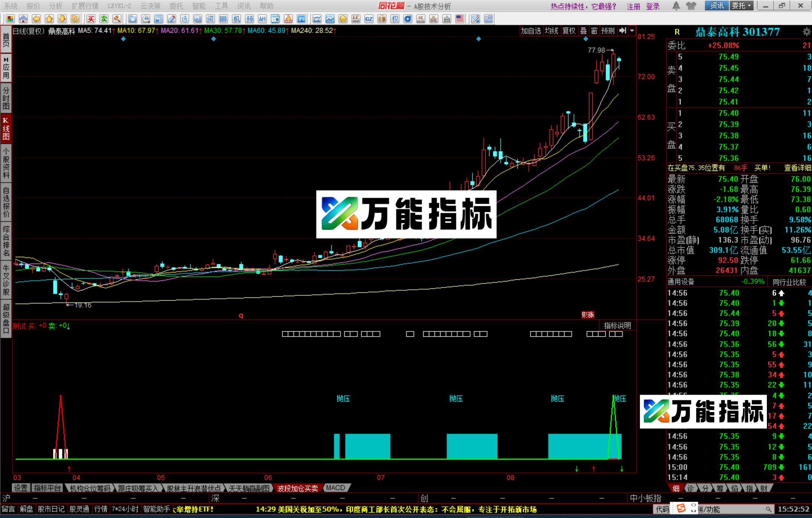Open the GZ toolbar icon
Screen dimensions: 812x518
[368, 19]
